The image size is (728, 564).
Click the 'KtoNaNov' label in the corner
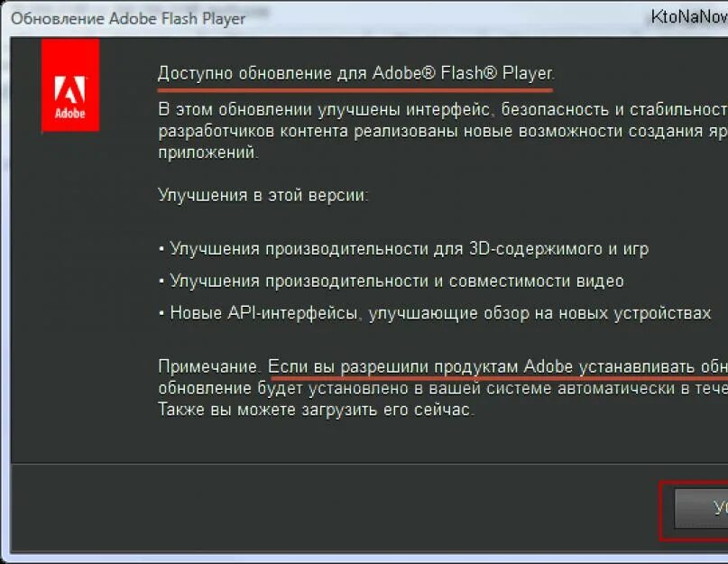pos(687,14)
